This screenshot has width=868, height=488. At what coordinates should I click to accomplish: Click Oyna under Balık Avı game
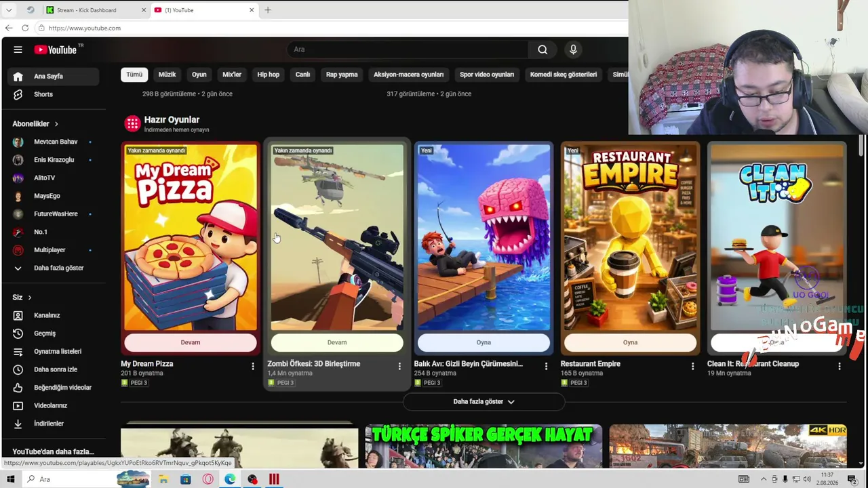484,342
